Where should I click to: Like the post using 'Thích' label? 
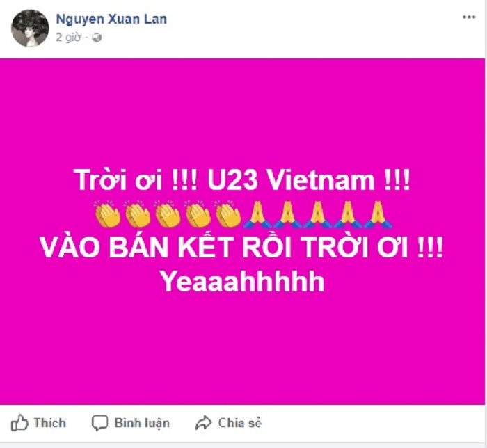(49, 423)
